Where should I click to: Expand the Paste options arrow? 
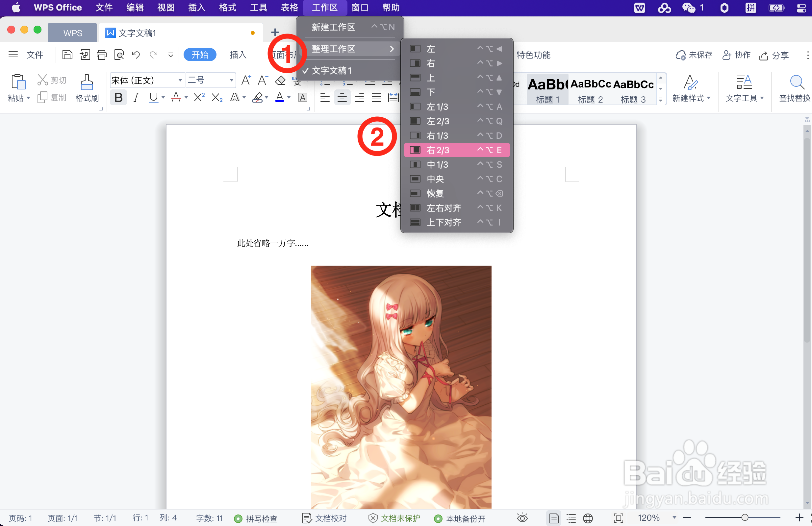[29, 98]
